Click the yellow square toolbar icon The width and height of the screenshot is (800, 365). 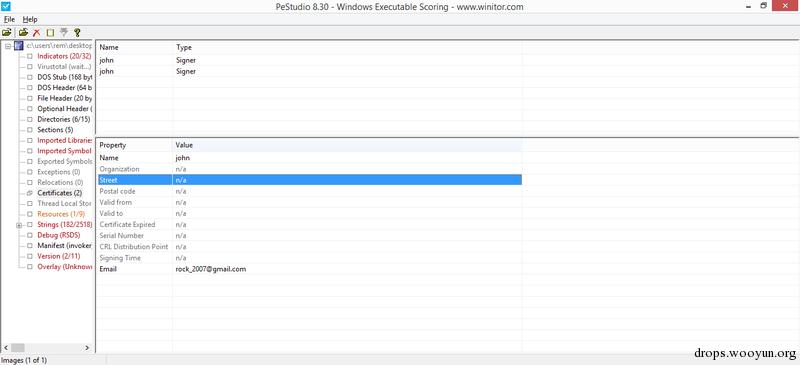point(50,33)
